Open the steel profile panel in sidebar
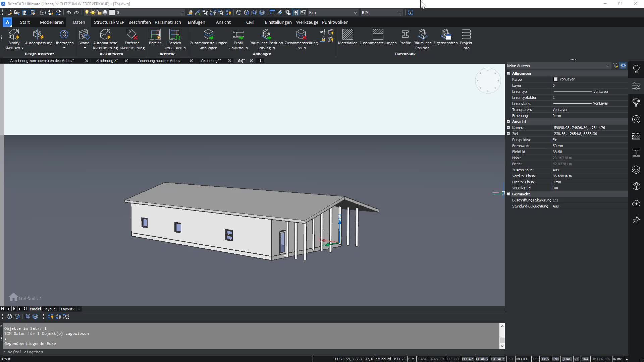The image size is (644, 362). click(x=636, y=153)
